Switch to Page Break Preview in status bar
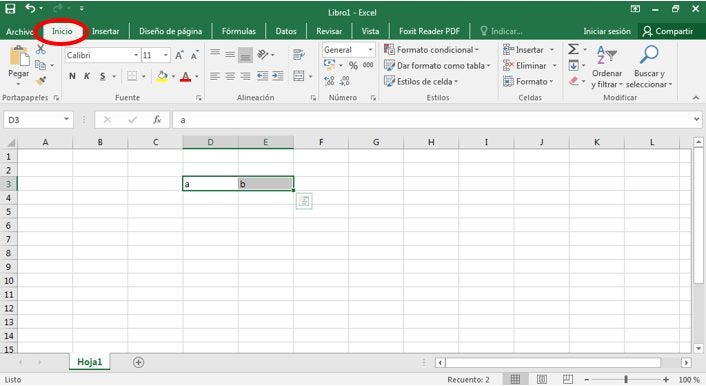The height and width of the screenshot is (386, 706). click(x=568, y=379)
